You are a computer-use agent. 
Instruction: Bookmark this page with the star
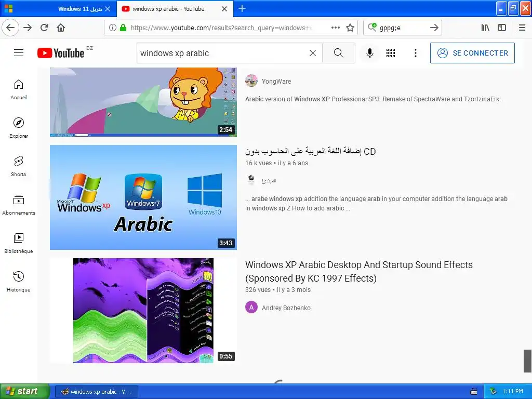[350, 28]
